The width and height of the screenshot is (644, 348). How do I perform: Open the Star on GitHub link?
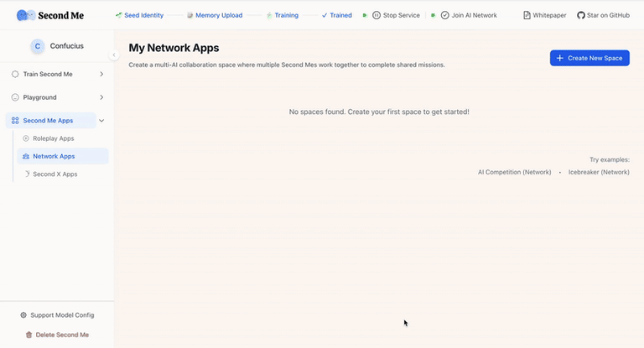pyautogui.click(x=603, y=15)
